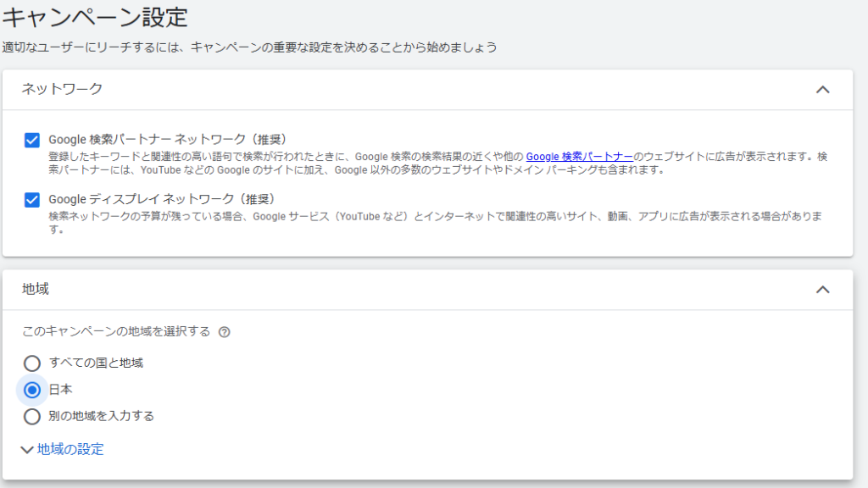This screenshot has width=868, height=488.
Task: Uncheck the Google 検索パートナー ネットワーク checkbox
Action: [32, 140]
